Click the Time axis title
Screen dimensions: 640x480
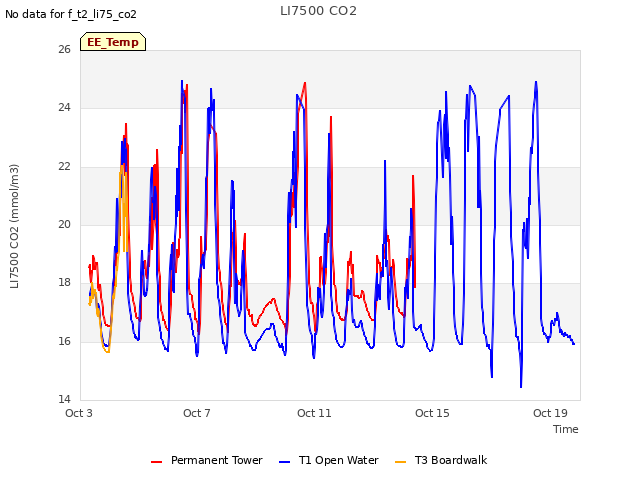coord(566,429)
